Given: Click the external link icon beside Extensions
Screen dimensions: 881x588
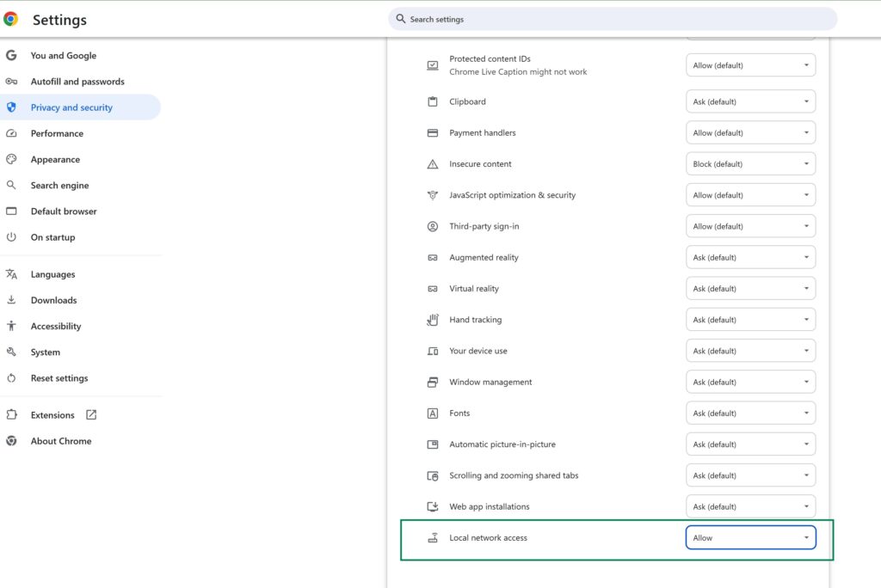Looking at the screenshot, I should 91,415.
